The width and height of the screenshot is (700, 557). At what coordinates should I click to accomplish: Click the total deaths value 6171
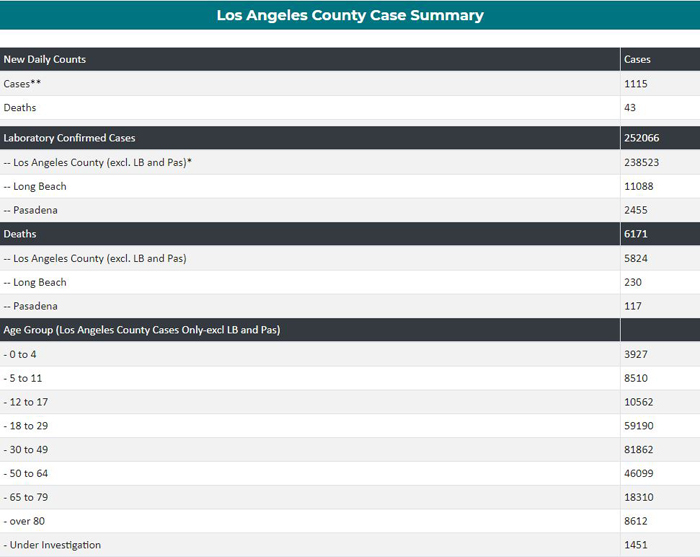[x=636, y=234]
